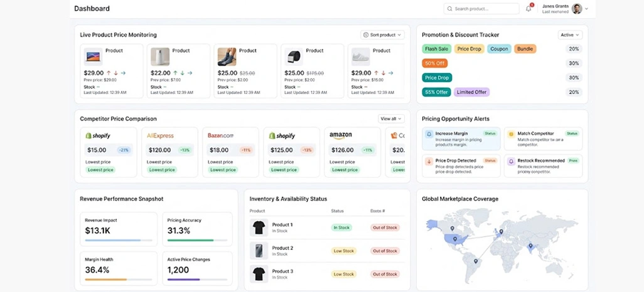Click Out of Stock badge for Product 1
This screenshot has width=644, height=292.
(x=385, y=227)
